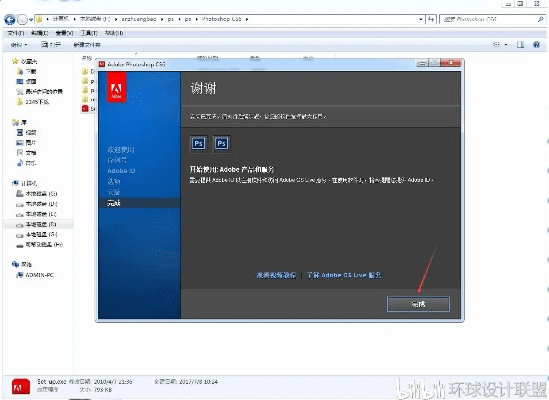Click the 新建文件夹 new folder button
Image resolution: width=549 pixels, height=400 pixels.
[87, 45]
